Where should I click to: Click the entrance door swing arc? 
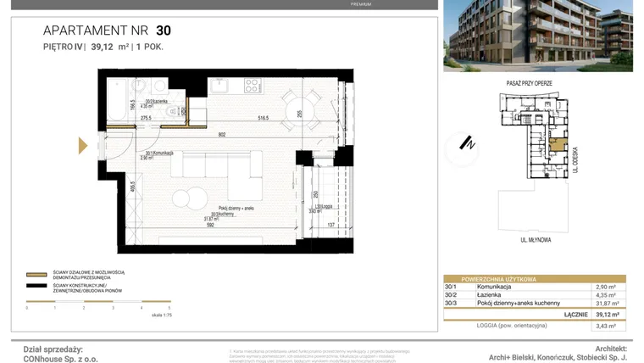point(119,146)
